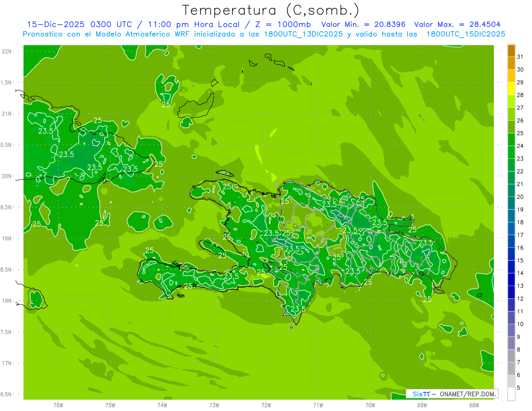Click the '18N' latitude axis label

7,301
